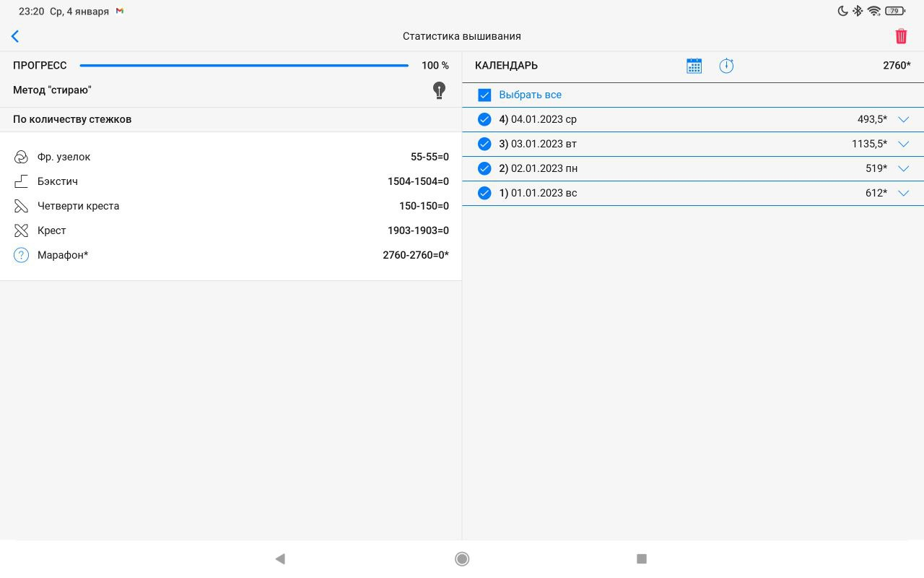This screenshot has height=578, width=924.
Task: Tap the lightbulb hint icon
Action: 439,90
